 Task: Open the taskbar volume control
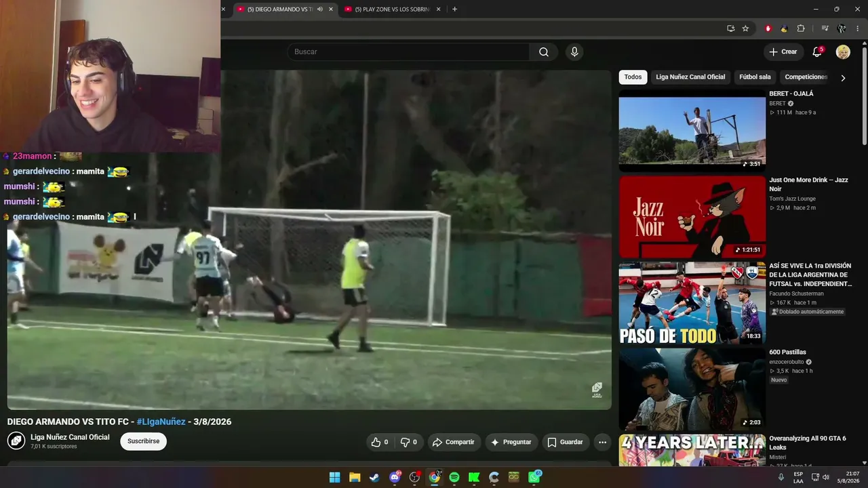pos(826,477)
